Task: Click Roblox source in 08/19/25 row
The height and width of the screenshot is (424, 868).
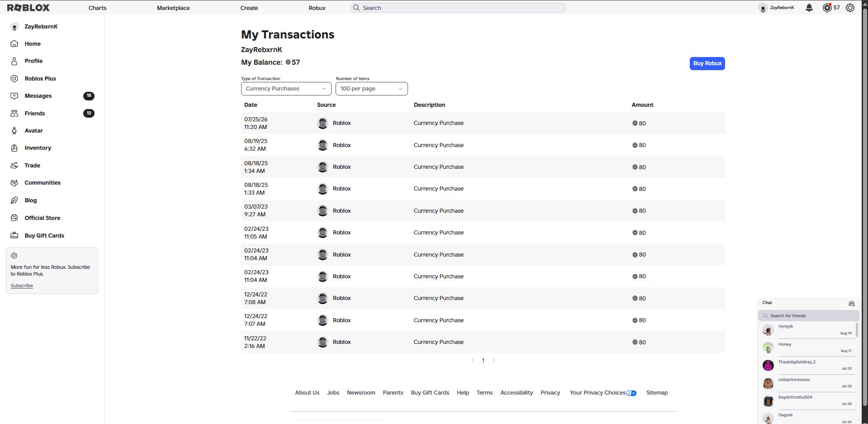Action: coord(342,145)
